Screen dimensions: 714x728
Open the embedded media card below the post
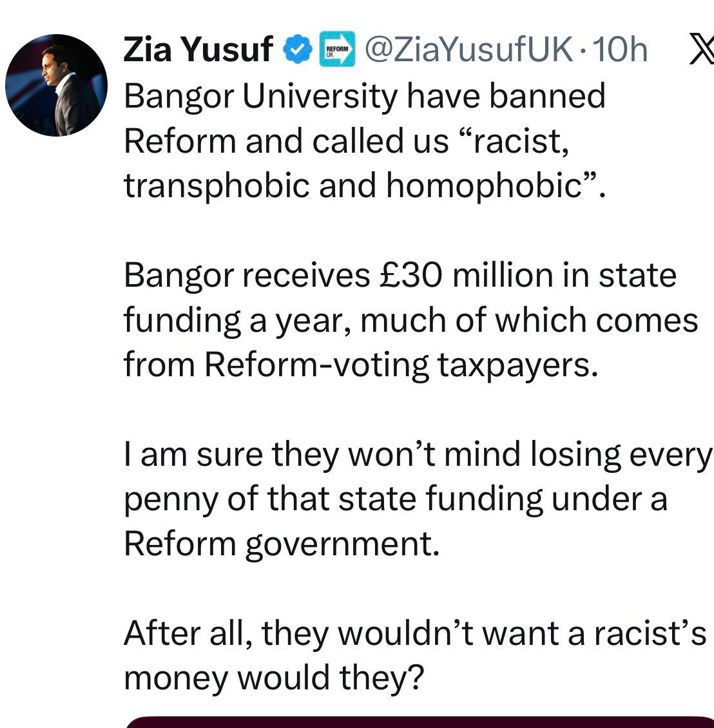pos(419,722)
